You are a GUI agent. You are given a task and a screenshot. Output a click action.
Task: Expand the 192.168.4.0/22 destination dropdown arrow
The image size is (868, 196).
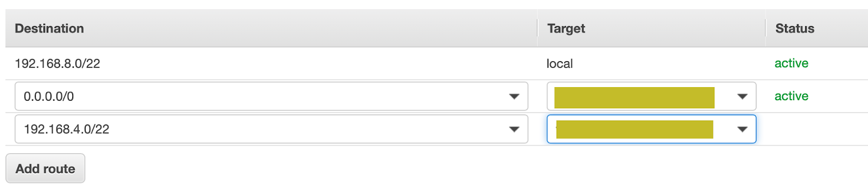pyautogui.click(x=514, y=129)
